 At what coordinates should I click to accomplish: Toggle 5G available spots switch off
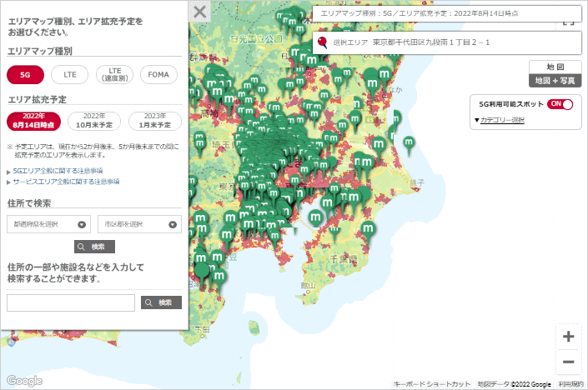560,104
